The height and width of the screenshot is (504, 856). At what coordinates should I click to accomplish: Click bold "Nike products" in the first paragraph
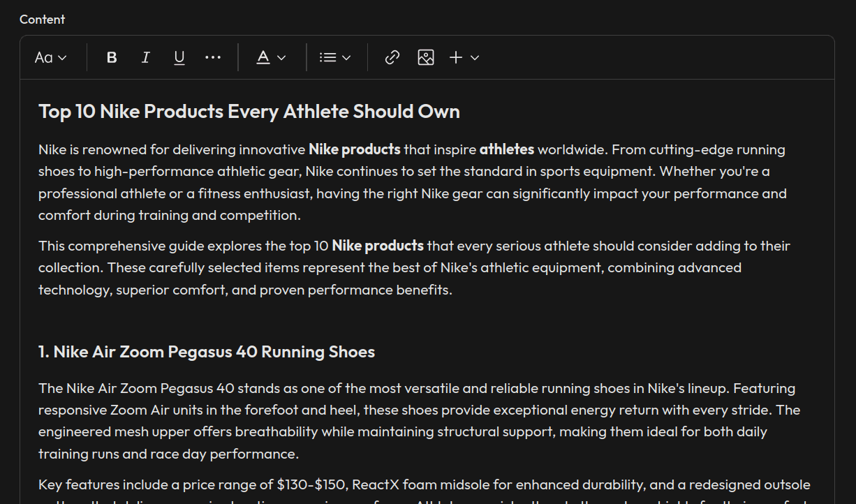click(354, 149)
